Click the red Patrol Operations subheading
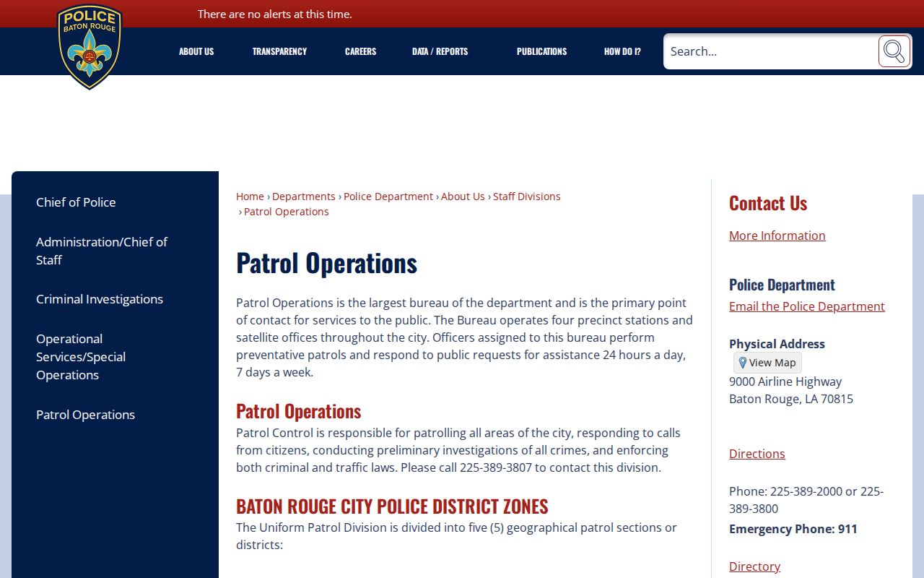 (x=298, y=411)
